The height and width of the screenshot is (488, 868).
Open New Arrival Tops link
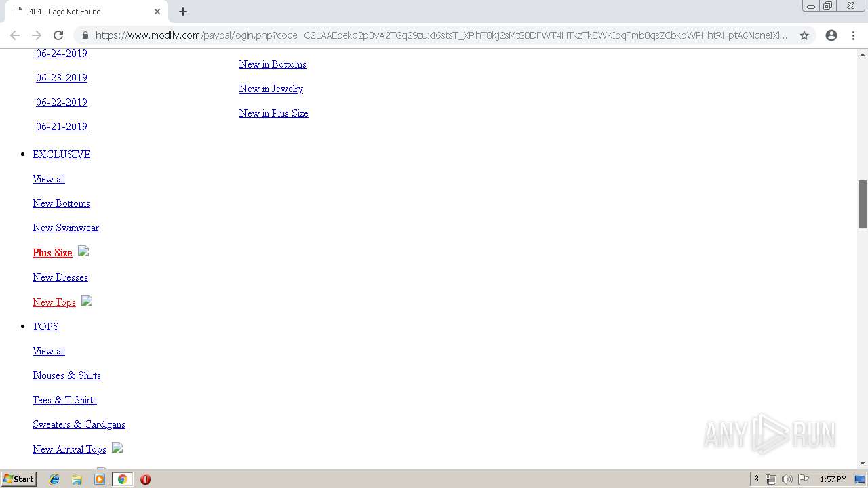(69, 449)
